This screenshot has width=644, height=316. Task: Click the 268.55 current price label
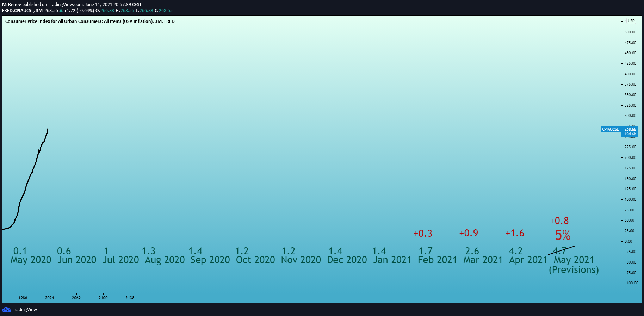click(630, 129)
